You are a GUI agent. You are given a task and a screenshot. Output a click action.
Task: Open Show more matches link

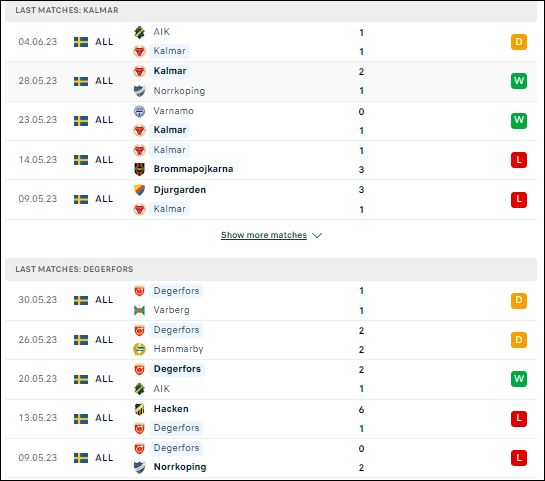tap(264, 235)
